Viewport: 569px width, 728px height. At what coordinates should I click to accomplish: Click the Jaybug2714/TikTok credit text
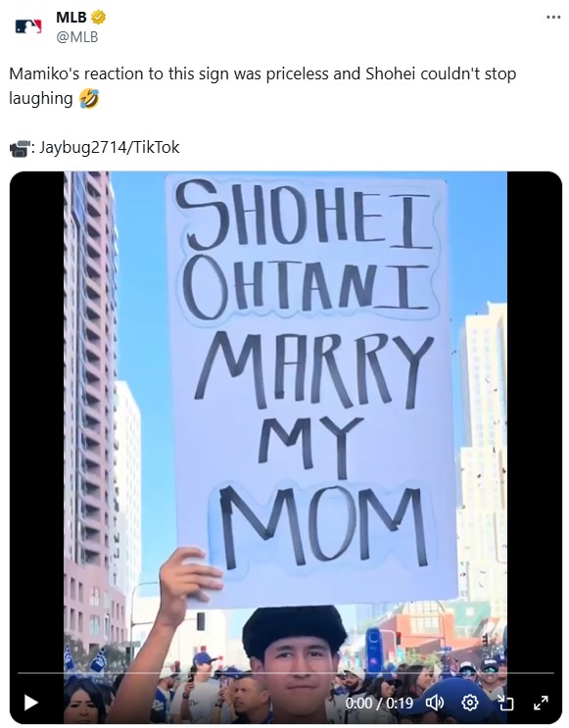coord(109,148)
